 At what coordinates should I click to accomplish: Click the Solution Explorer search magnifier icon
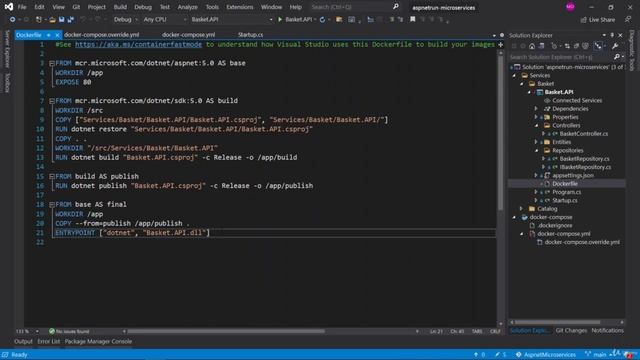(x=617, y=57)
